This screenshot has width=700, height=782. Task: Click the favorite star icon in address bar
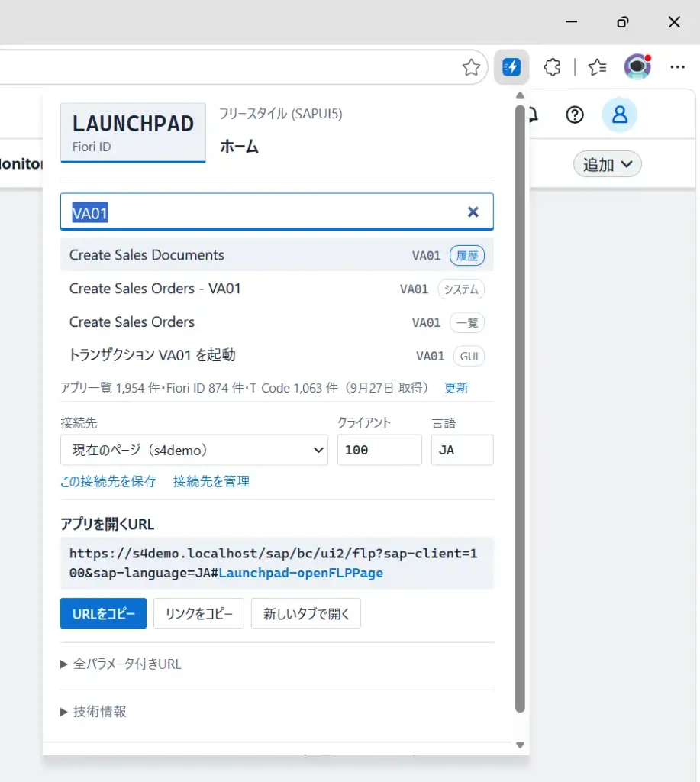471,67
